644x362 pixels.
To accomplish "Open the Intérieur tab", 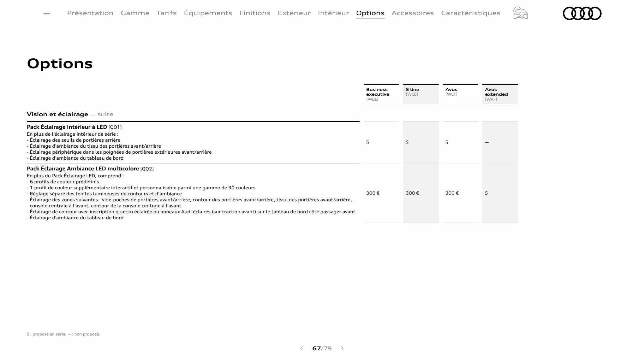I will [x=333, y=13].
